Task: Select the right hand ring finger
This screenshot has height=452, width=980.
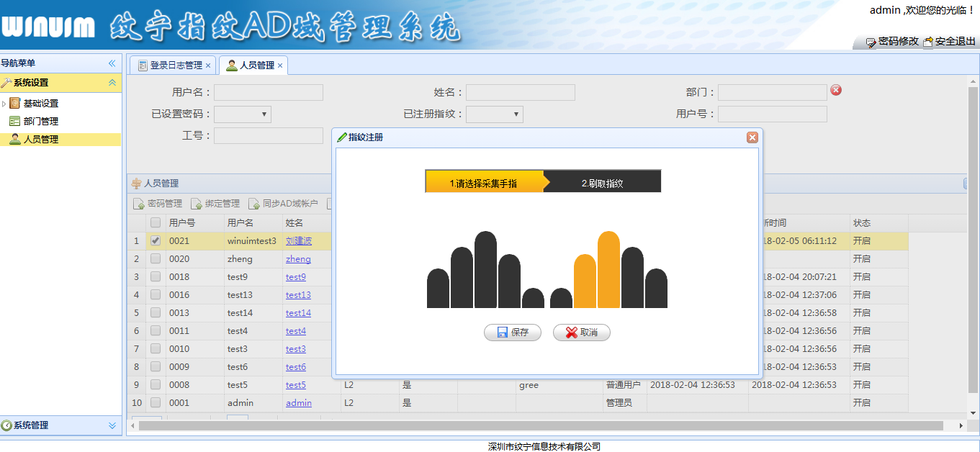Action: [632, 277]
